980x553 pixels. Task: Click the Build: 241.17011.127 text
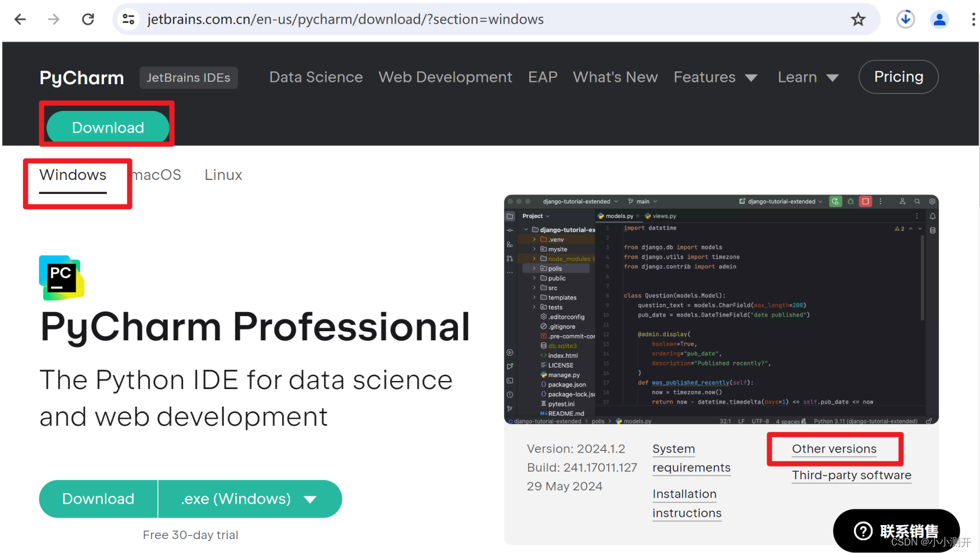[582, 468]
